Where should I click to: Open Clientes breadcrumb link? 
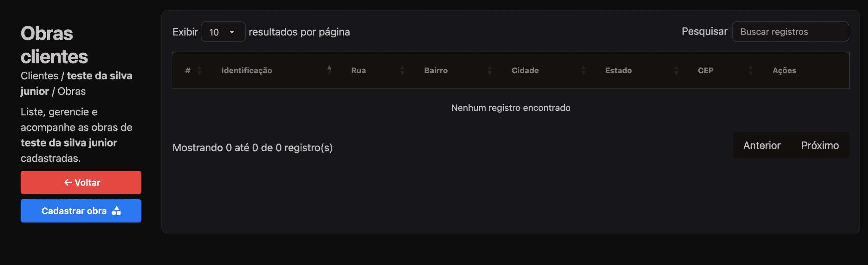click(39, 76)
